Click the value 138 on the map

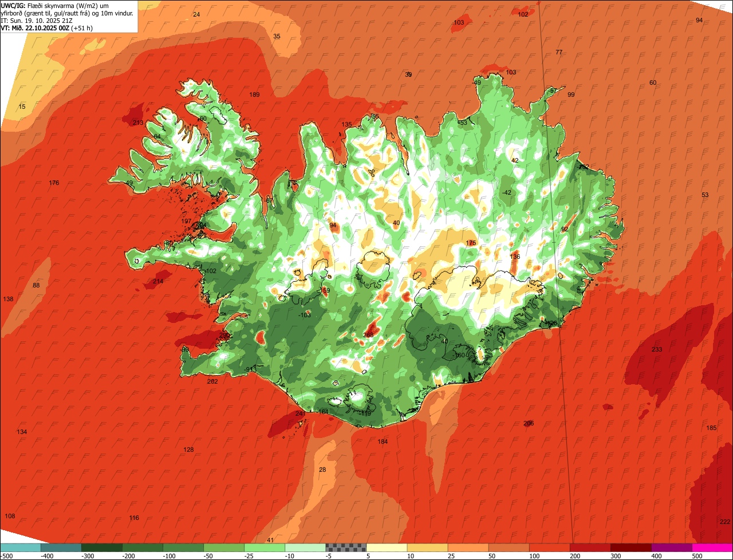pos(8,299)
